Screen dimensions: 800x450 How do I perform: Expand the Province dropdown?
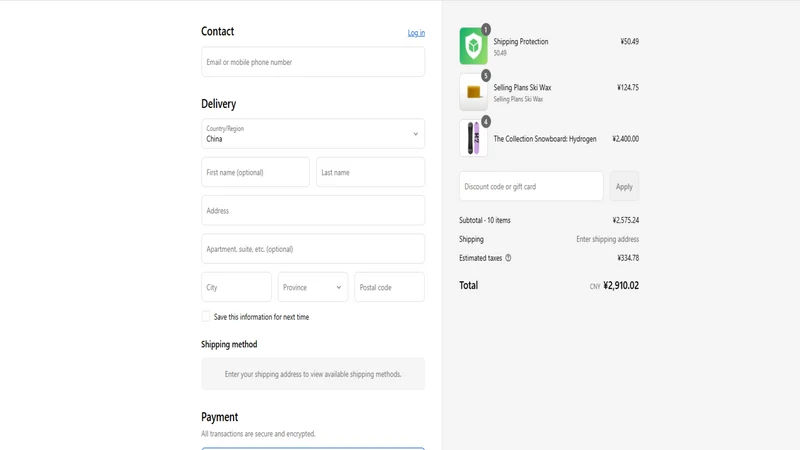(x=313, y=287)
